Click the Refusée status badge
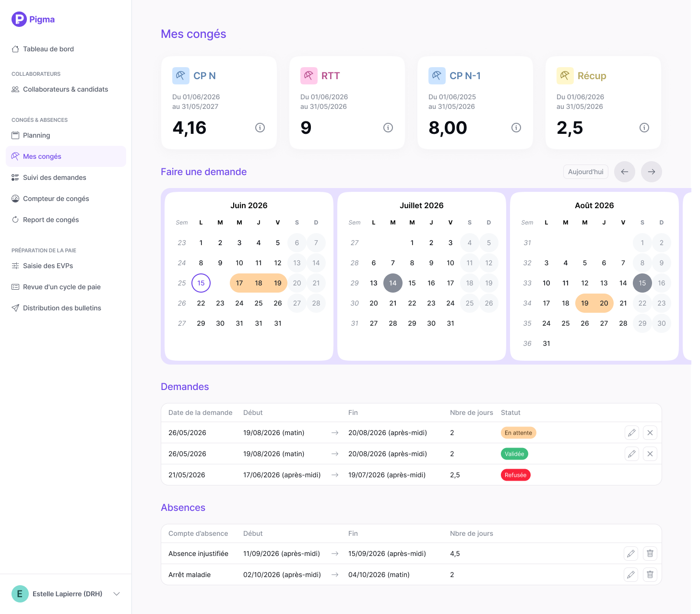The height and width of the screenshot is (614, 700). [516, 475]
